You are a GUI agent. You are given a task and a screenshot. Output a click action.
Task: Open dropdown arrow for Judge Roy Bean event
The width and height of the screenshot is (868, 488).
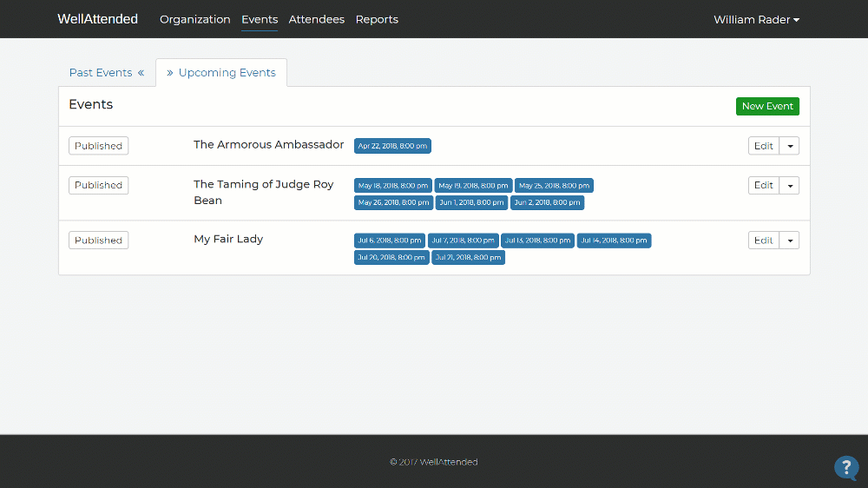pyautogui.click(x=789, y=185)
